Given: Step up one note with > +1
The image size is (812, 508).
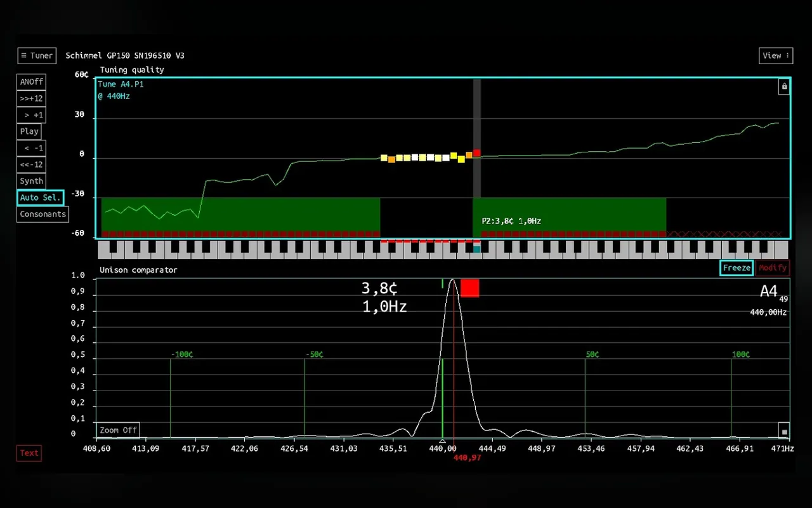Looking at the screenshot, I should (x=31, y=115).
